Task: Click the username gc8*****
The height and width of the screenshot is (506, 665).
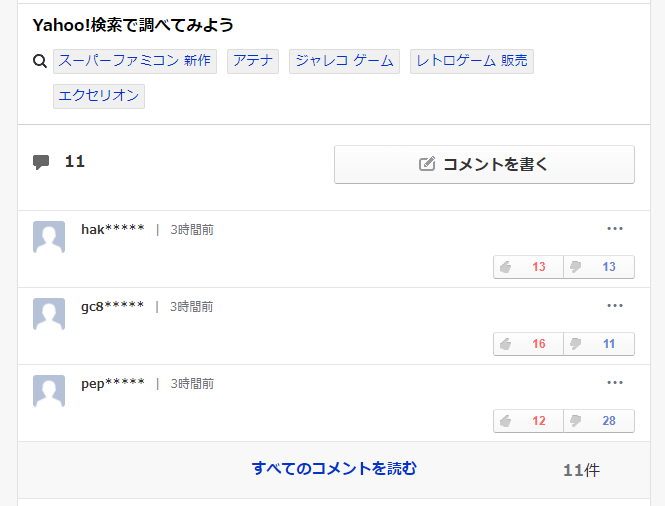Action: 112,307
